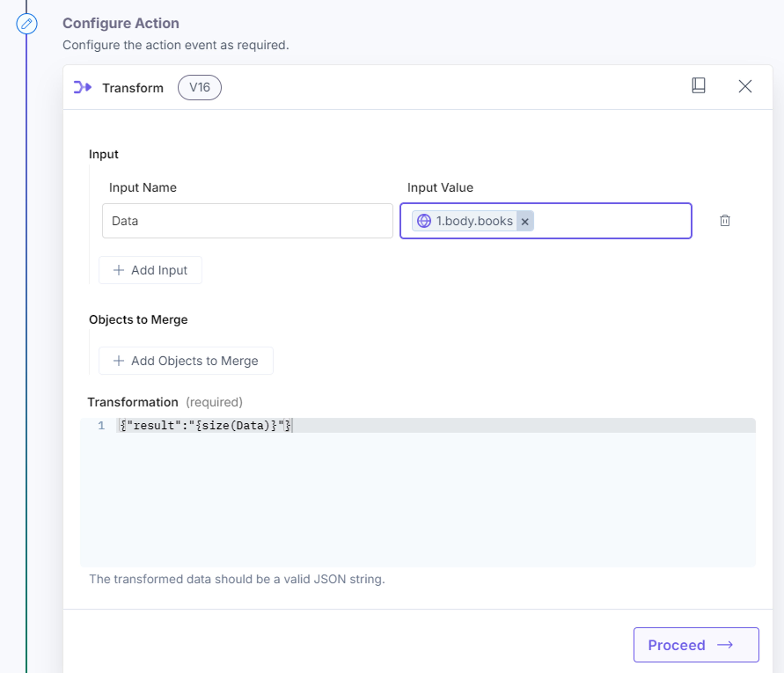
Task: Click the plus icon beside Add Objects to Merge
Action: pyautogui.click(x=118, y=361)
